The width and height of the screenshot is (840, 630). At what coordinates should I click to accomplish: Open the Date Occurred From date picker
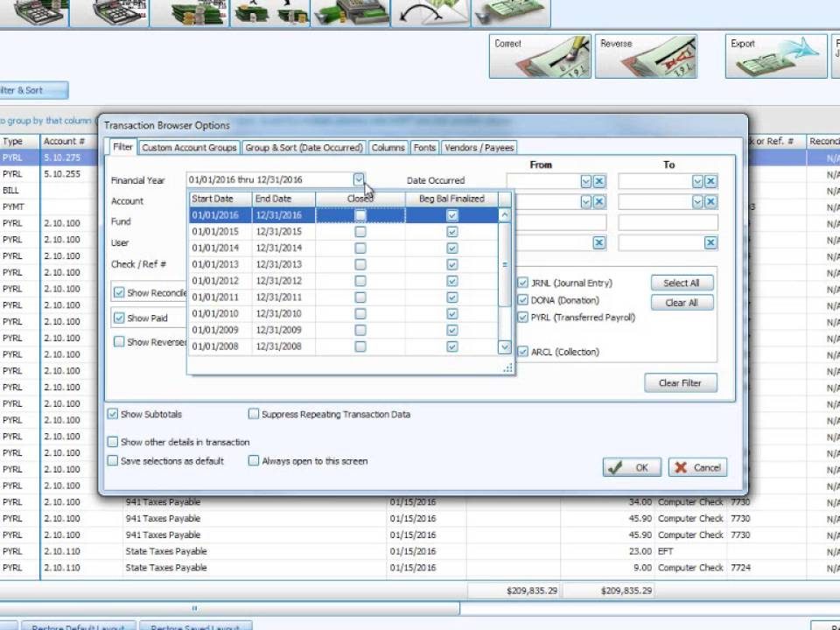[585, 181]
